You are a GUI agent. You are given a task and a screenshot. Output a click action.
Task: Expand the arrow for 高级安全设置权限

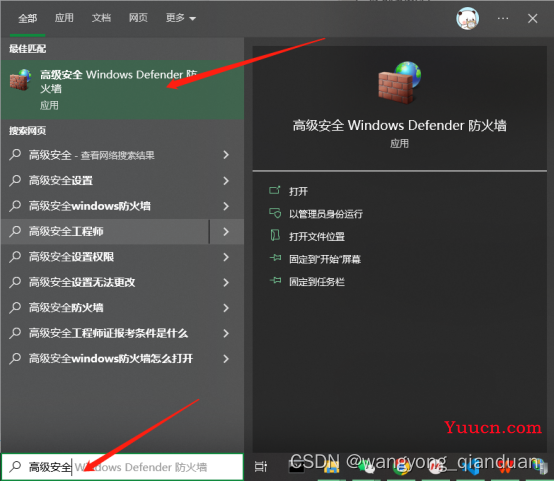point(226,257)
